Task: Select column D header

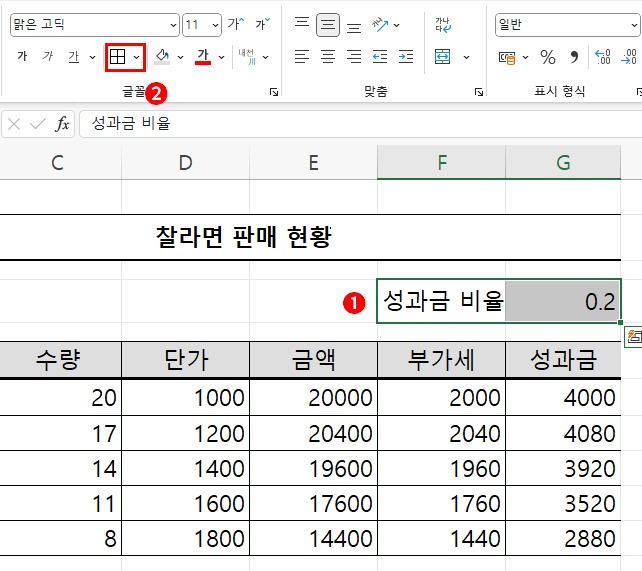Action: click(x=185, y=162)
